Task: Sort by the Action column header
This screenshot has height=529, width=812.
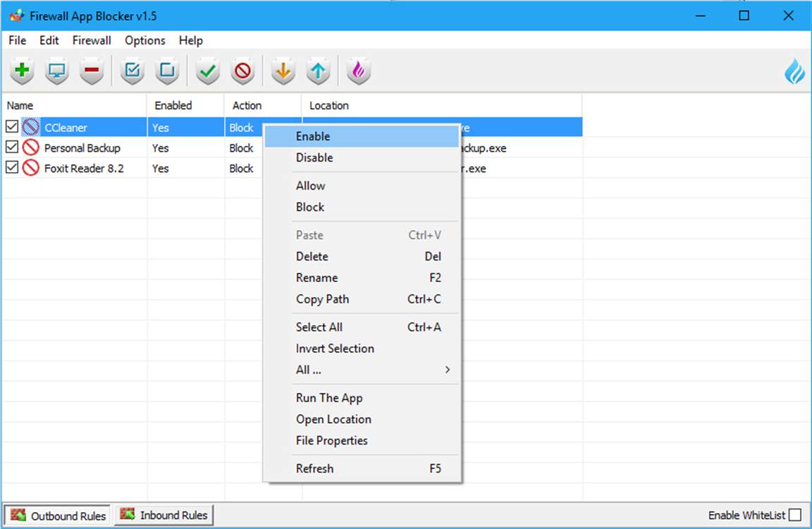Action: point(263,105)
